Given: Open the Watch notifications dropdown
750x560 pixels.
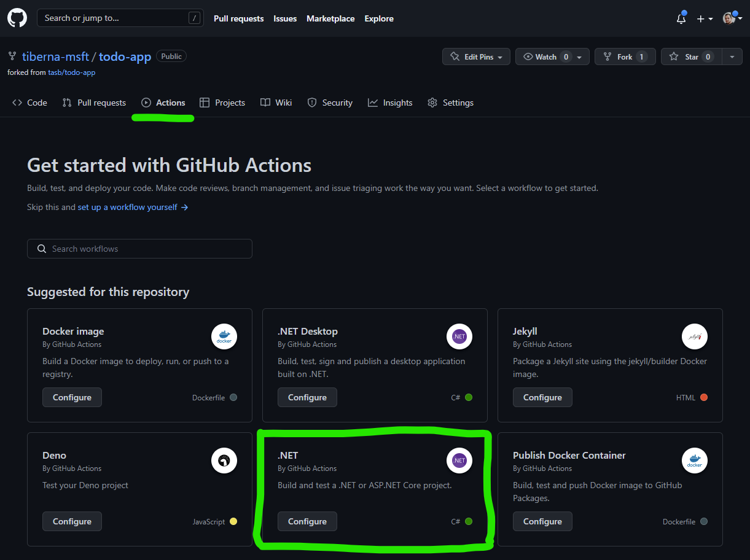Looking at the screenshot, I should coord(552,56).
